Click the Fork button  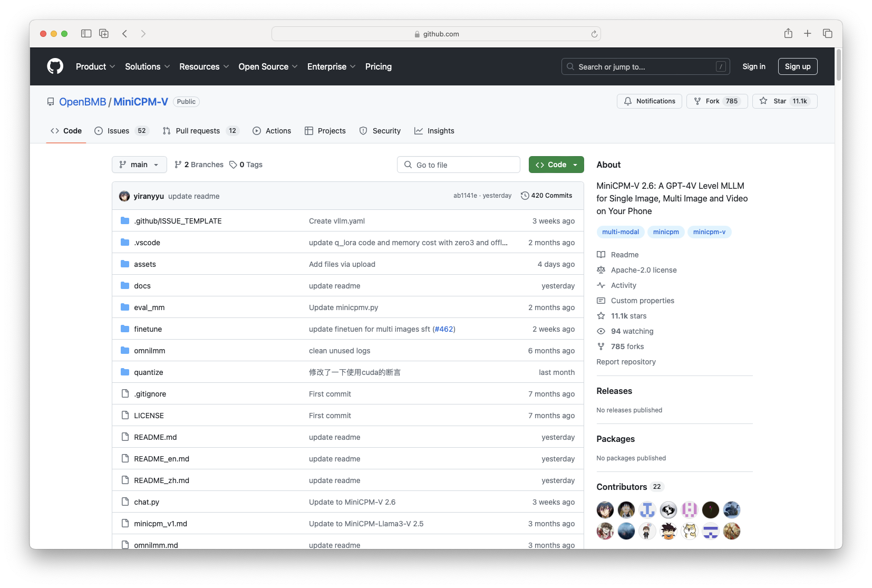click(x=717, y=101)
